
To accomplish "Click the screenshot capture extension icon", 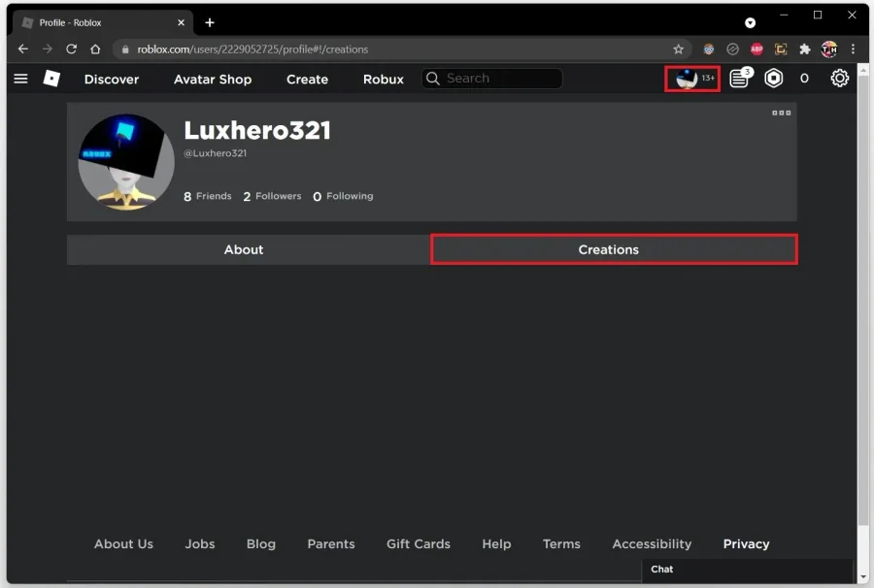I will pos(781,49).
